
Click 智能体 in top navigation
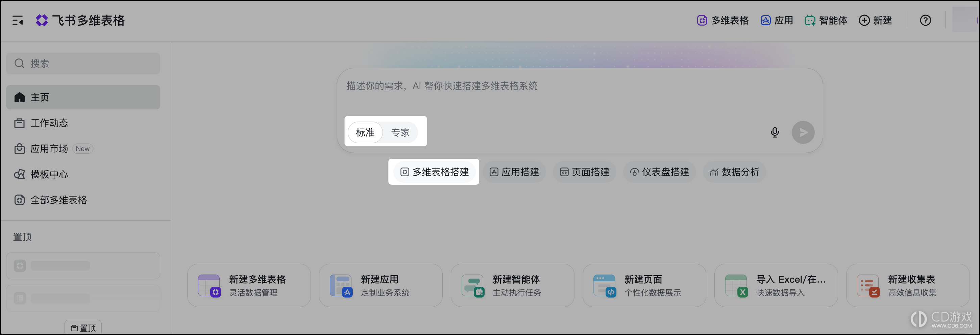pos(826,21)
